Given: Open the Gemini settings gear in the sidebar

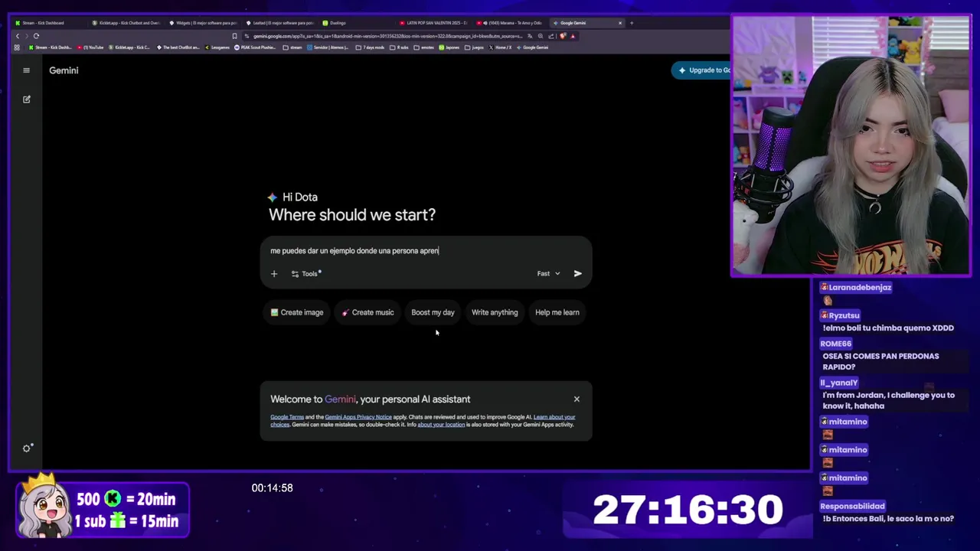Looking at the screenshot, I should point(27,448).
